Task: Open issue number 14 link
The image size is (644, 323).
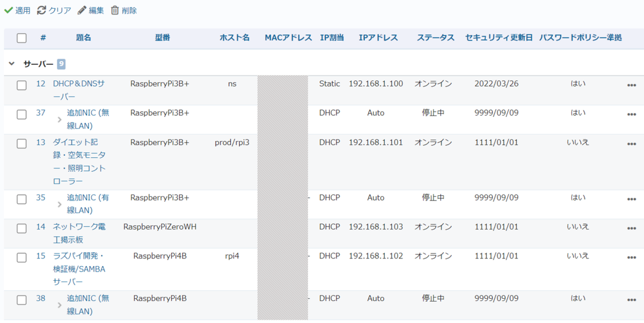Action: click(x=41, y=226)
